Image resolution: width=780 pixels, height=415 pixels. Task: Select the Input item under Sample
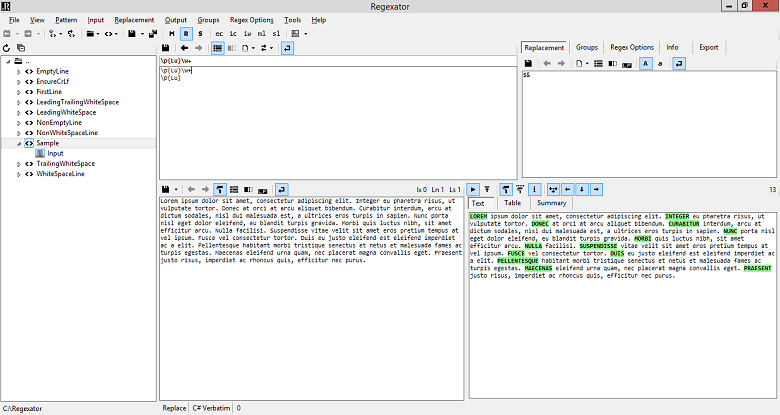[x=55, y=153]
